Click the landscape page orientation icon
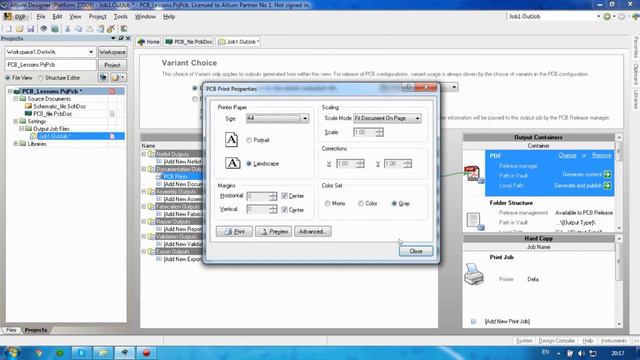 click(x=233, y=163)
